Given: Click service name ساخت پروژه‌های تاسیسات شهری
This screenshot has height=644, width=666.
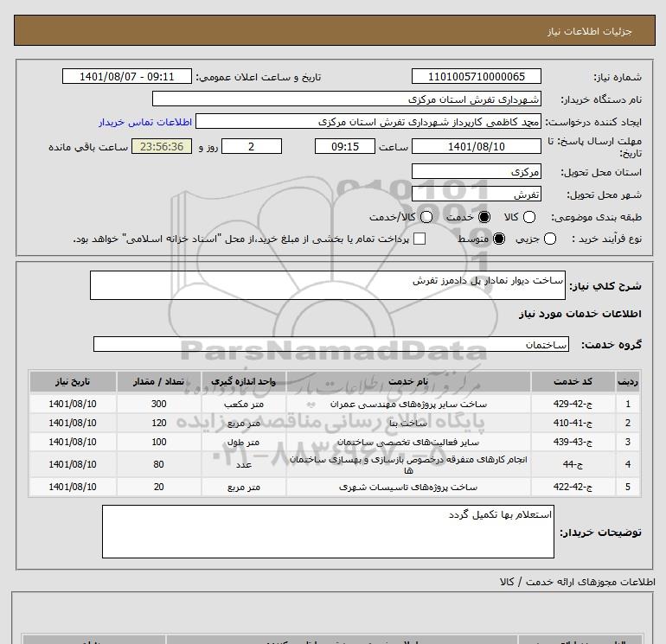Looking at the screenshot, I should 408,488.
